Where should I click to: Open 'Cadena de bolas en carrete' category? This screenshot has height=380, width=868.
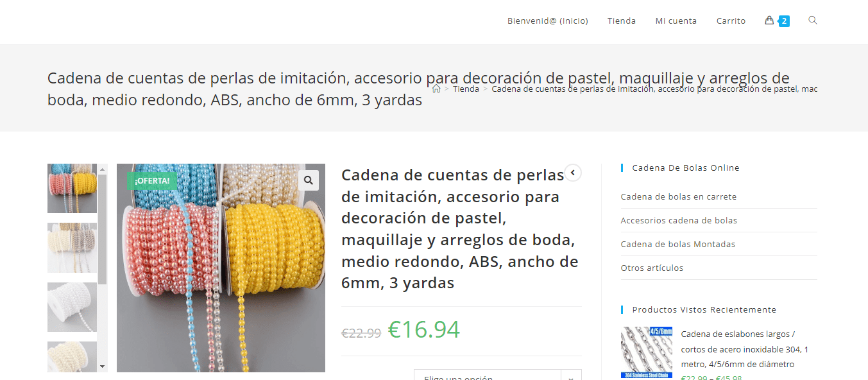pyautogui.click(x=679, y=196)
